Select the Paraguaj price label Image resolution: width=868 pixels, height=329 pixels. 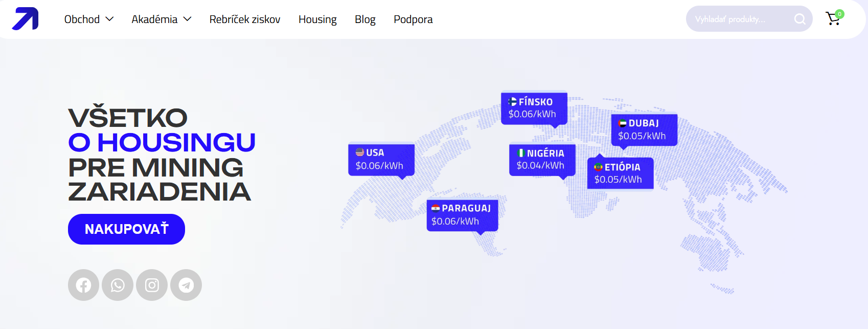coord(462,215)
